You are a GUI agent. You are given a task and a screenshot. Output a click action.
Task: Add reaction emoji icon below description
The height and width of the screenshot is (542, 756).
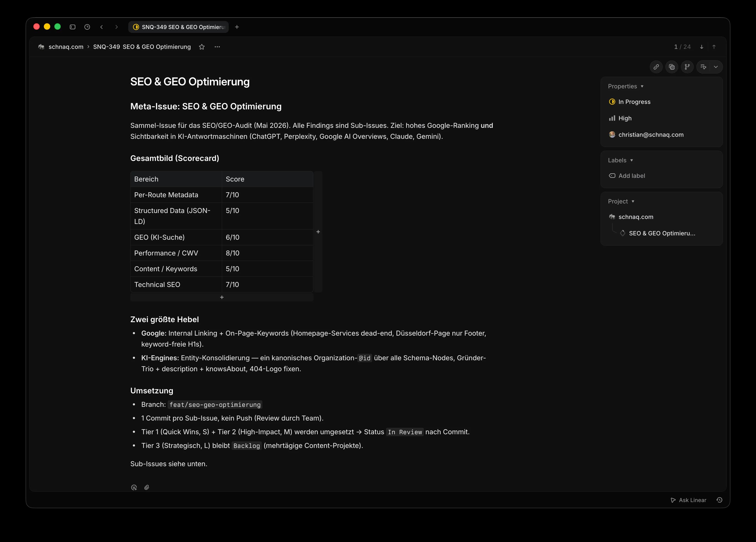point(134,487)
